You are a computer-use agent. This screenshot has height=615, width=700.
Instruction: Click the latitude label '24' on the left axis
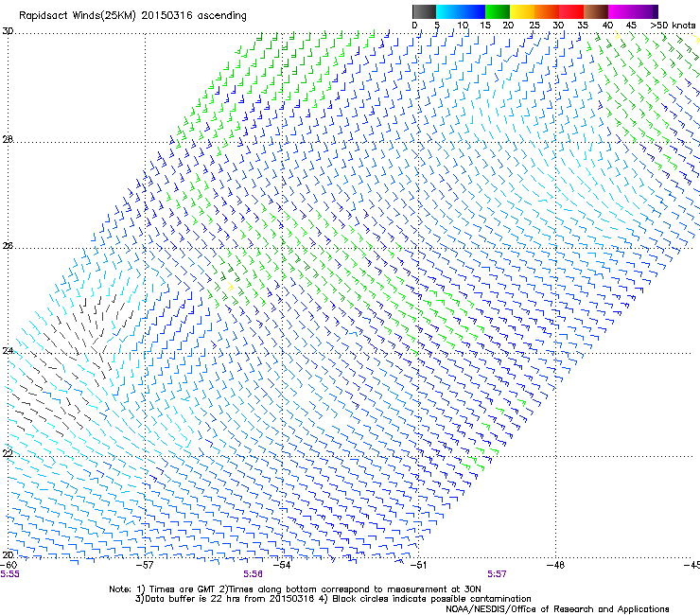click(x=8, y=351)
